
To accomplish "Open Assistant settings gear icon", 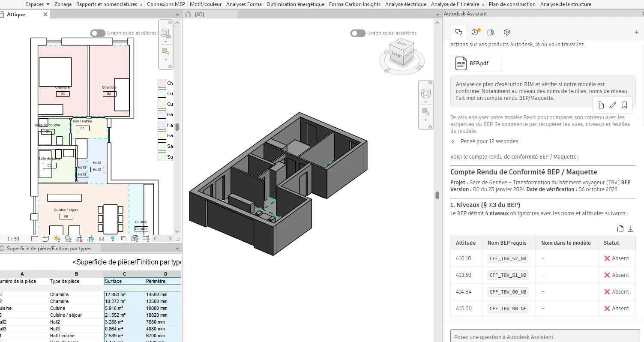I will [x=507, y=32].
